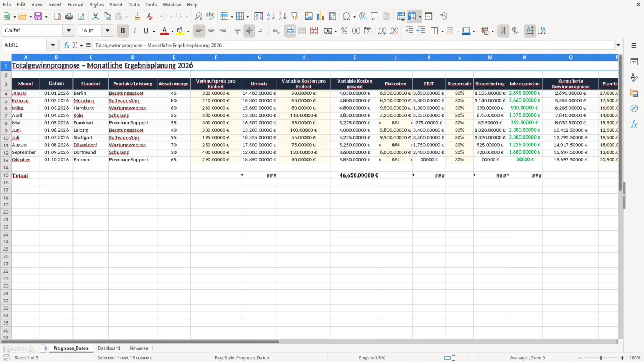Viewport: 644px width, 362px height.
Task: Open the sidebar Properties panel
Action: click(634, 62)
